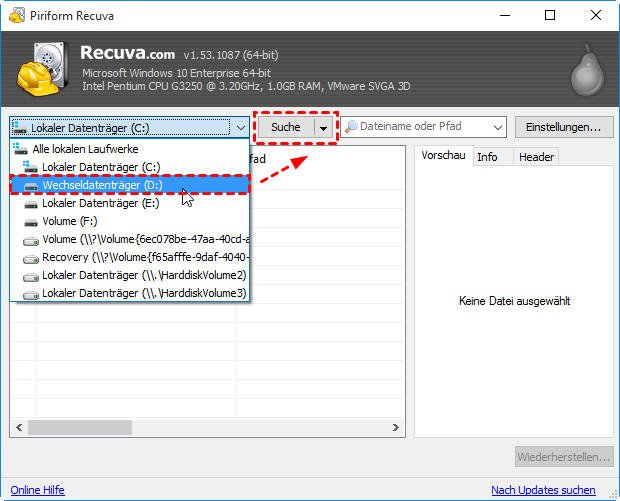This screenshot has height=501, width=620.
Task: Click the scrollbar left arrow
Action: [19, 428]
